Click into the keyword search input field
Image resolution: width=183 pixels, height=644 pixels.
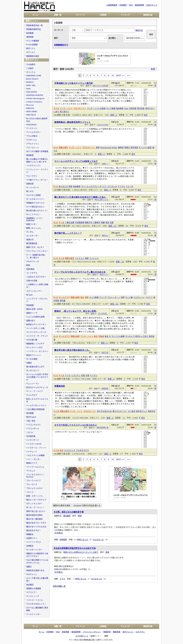click(x=110, y=30)
